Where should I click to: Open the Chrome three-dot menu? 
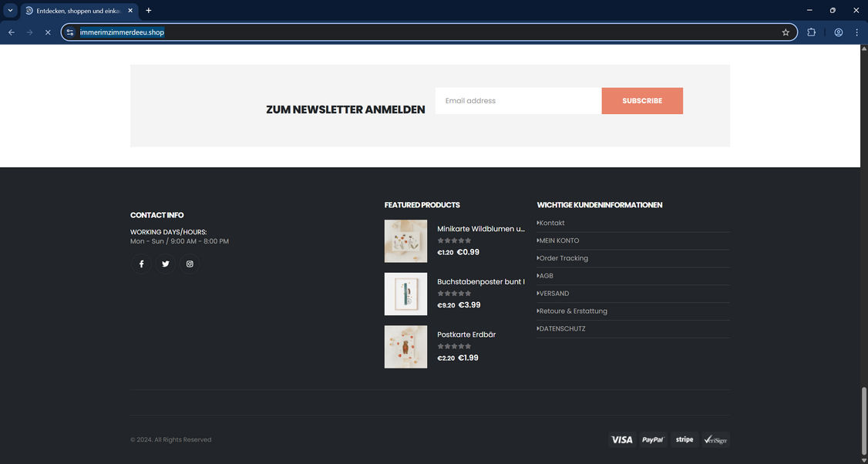coord(857,32)
